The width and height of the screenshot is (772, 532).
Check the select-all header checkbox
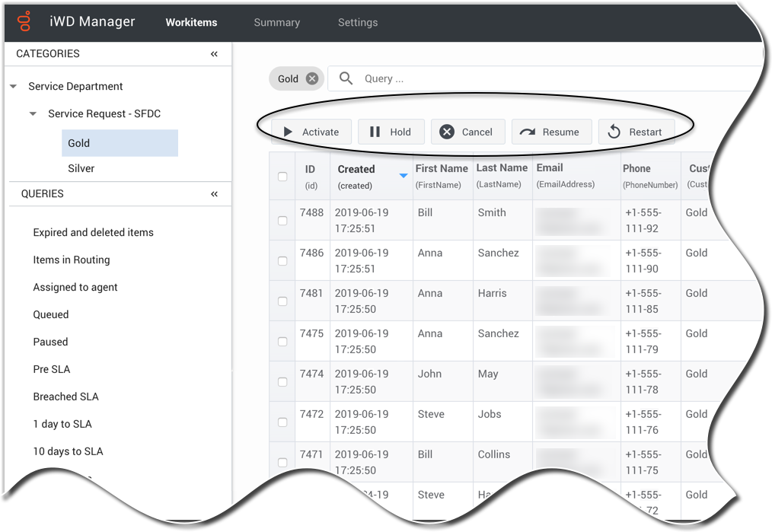[x=282, y=177]
